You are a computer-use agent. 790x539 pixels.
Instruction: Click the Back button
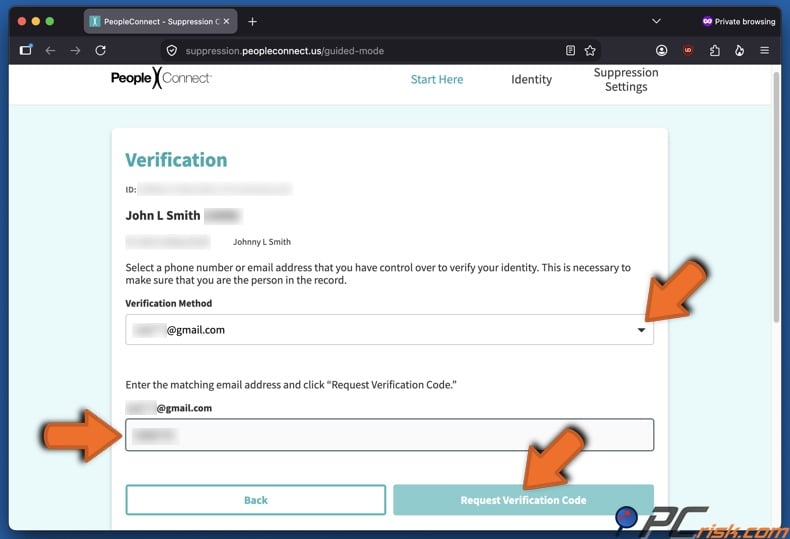(255, 500)
